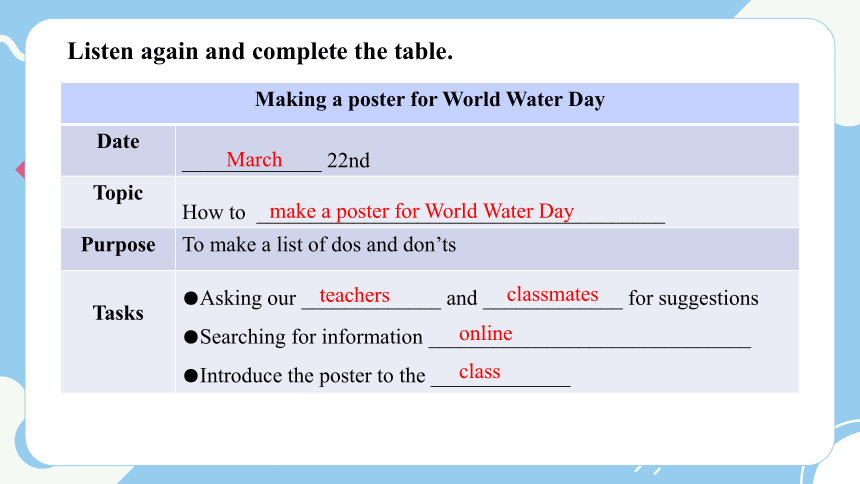
Task: Click the heading 'Listen again and complete the table.'
Action: (x=260, y=52)
